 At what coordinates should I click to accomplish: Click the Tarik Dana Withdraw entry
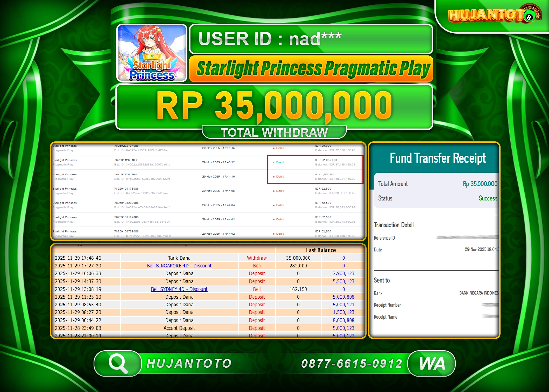tap(179, 258)
